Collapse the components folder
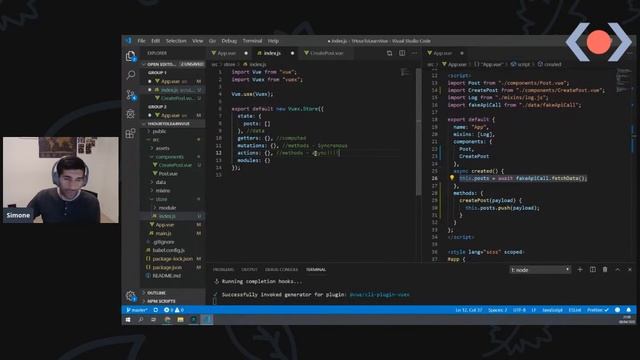Viewport: 640px width, 360px height. tap(169, 157)
